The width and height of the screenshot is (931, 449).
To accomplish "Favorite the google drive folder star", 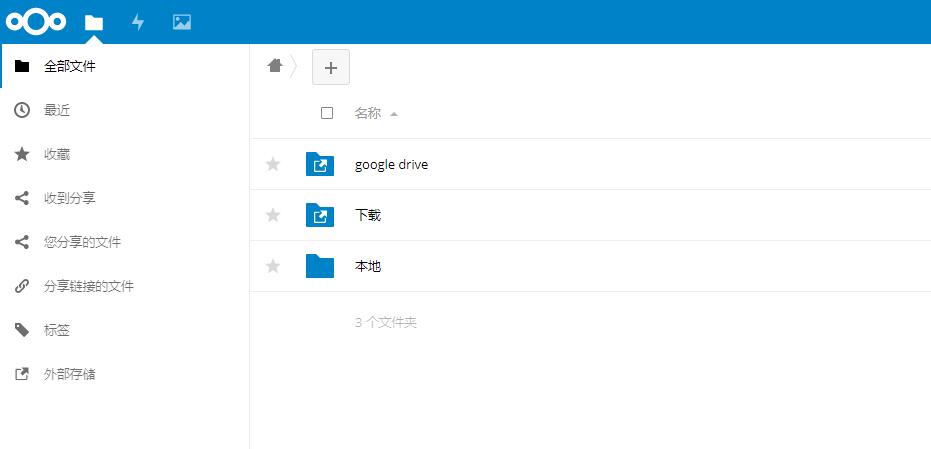I will (x=273, y=164).
